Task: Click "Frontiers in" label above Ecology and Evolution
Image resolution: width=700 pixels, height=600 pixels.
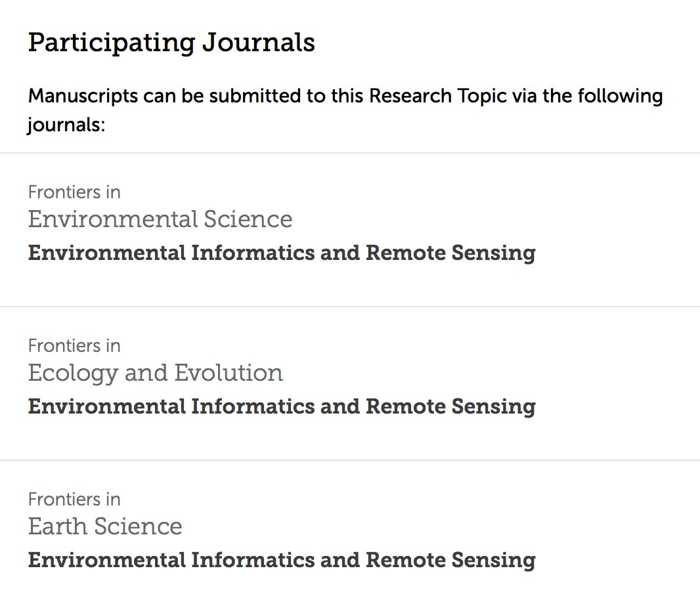Action: 74,345
